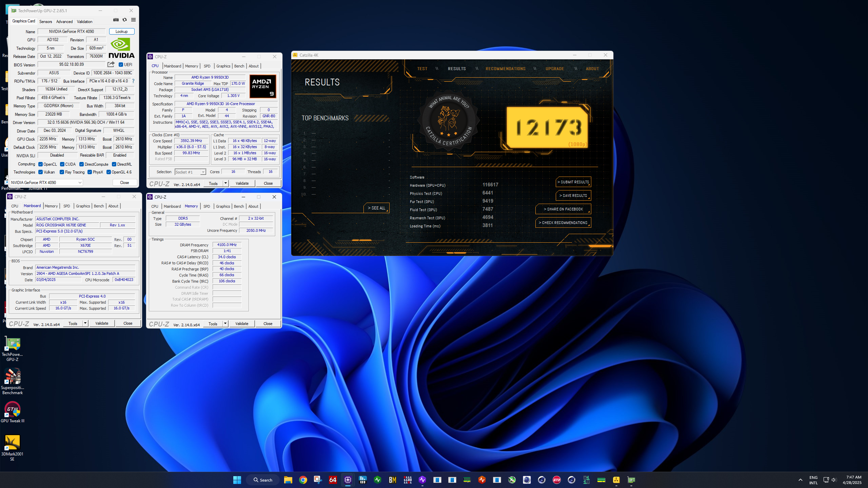
Task: Show hidden system tray icons chevron
Action: (801, 480)
